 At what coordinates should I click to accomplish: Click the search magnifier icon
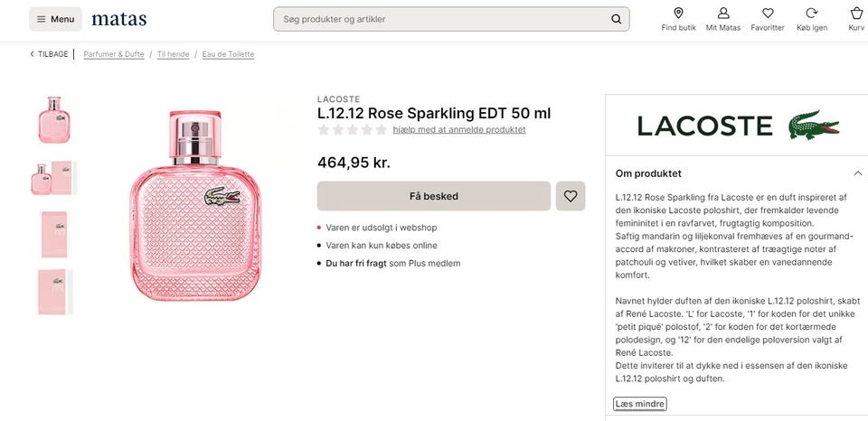[616, 19]
